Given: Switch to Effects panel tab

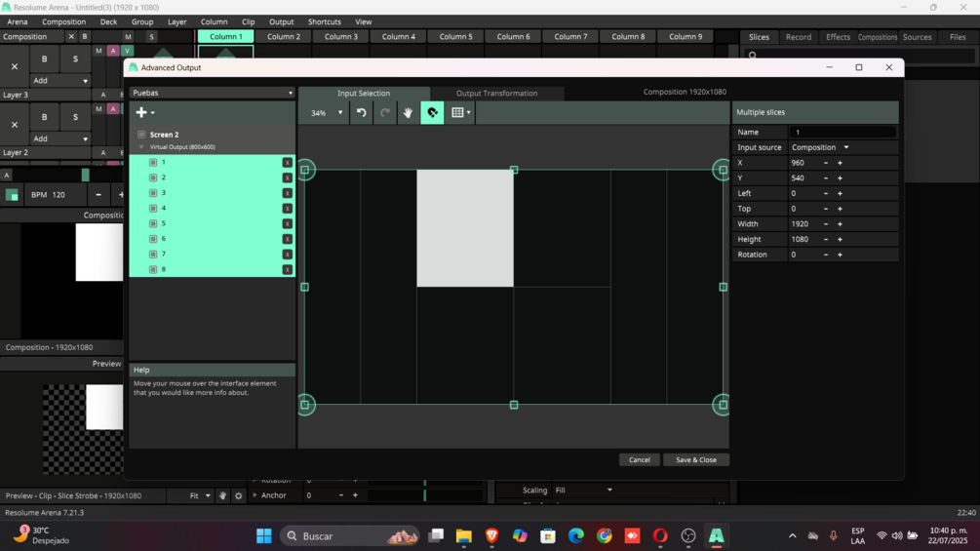Looking at the screenshot, I should pos(838,37).
